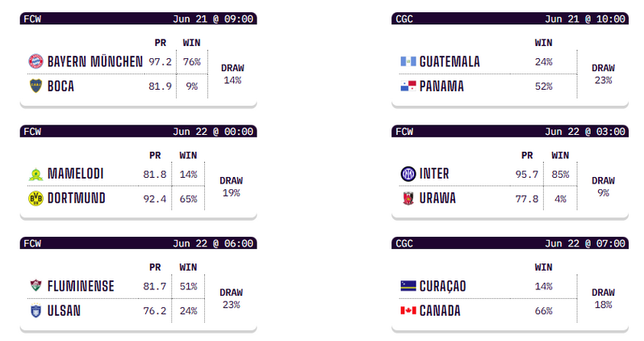
Task: Click the Inter vs Urawa match header bar
Action: [x=510, y=131]
